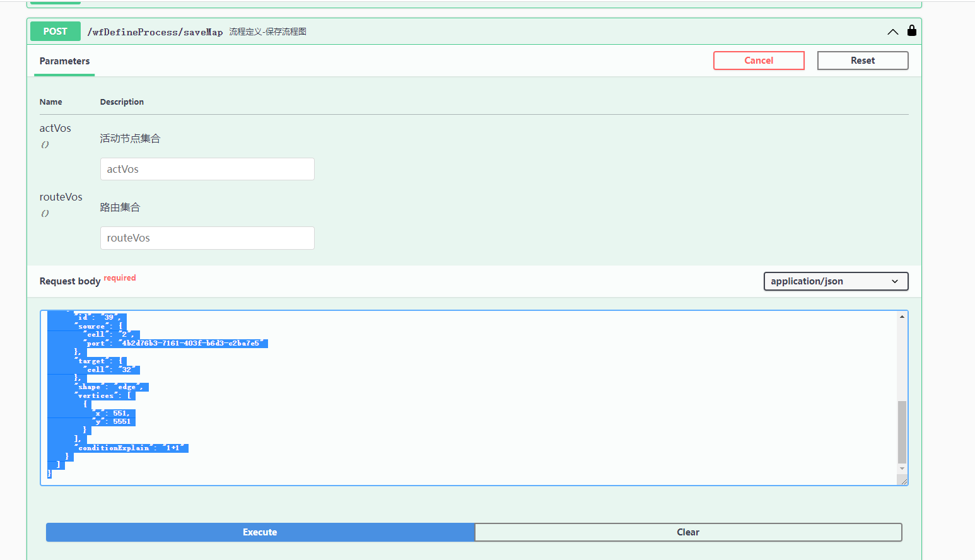The width and height of the screenshot is (975, 560).
Task: Click the request body scrollbar thumb
Action: (x=902, y=432)
